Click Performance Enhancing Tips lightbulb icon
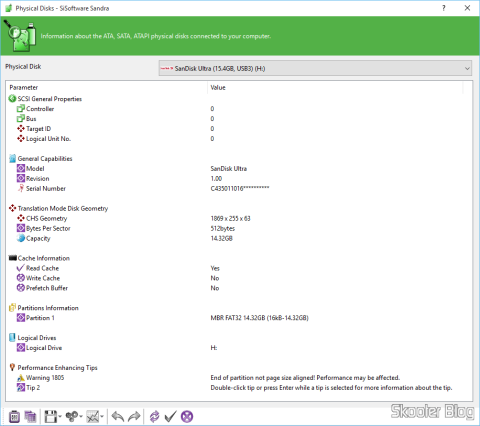The height and width of the screenshot is (426, 480). pyautogui.click(x=12, y=367)
